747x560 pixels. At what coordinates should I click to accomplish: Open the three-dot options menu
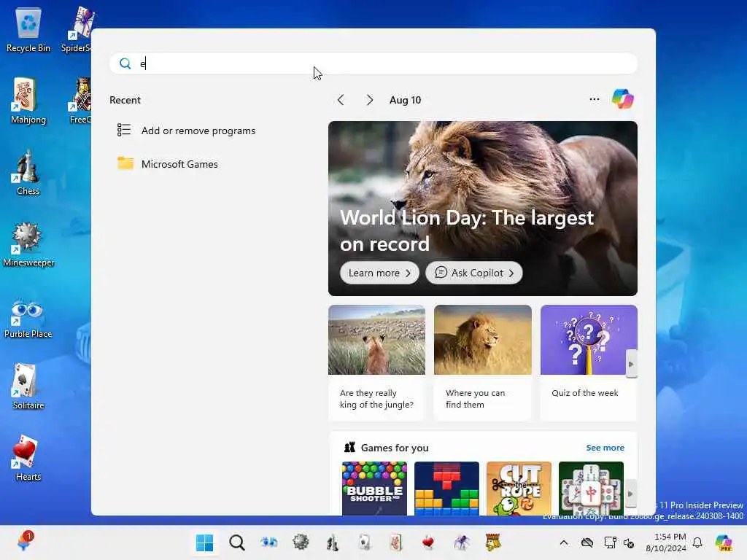click(x=594, y=99)
